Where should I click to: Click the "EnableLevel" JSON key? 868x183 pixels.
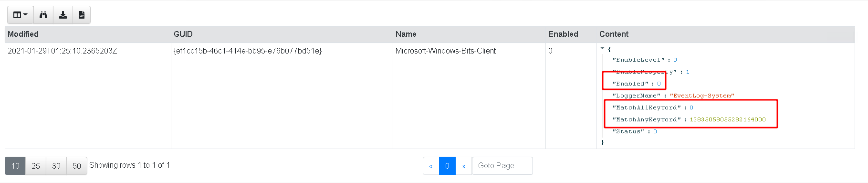tap(638, 60)
